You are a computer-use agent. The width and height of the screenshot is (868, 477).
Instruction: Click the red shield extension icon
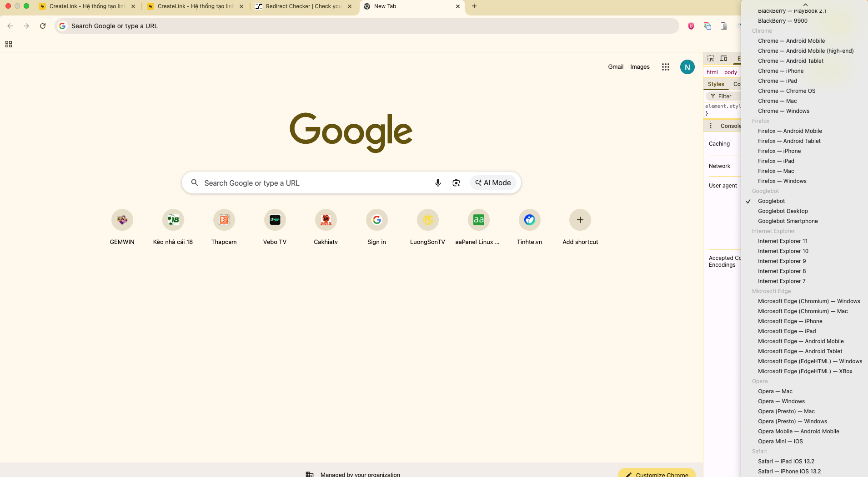point(691,26)
